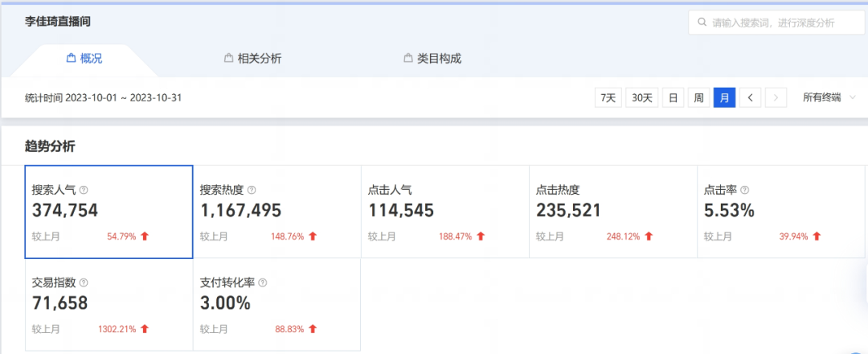Click the search magnifier icon
This screenshot has width=868, height=354.
point(702,23)
